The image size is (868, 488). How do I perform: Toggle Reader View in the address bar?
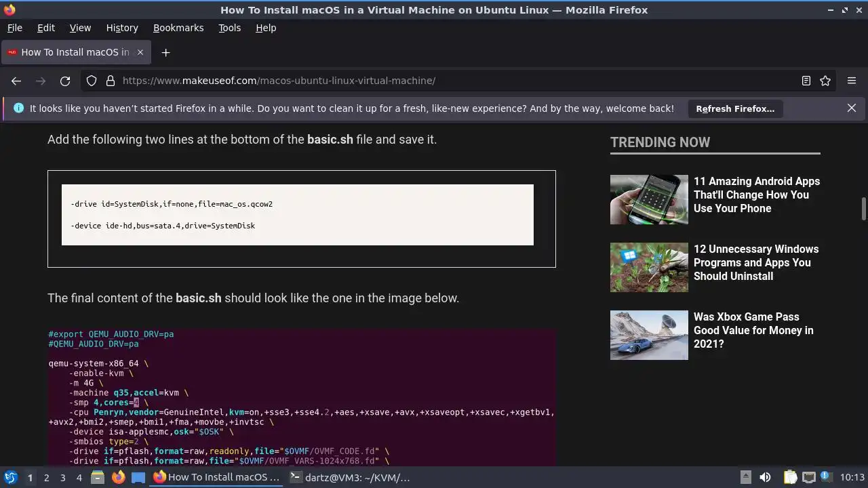pyautogui.click(x=806, y=81)
